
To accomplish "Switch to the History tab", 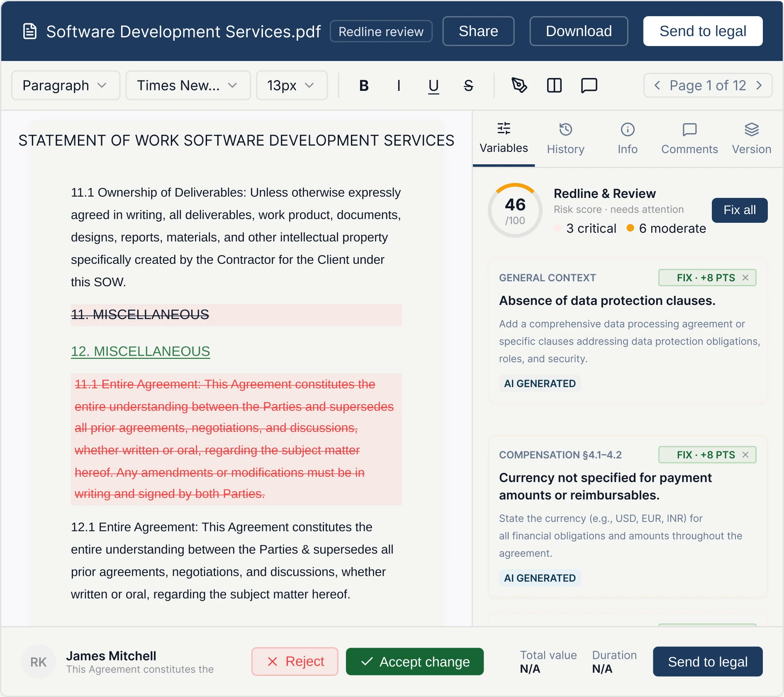I will tap(565, 139).
